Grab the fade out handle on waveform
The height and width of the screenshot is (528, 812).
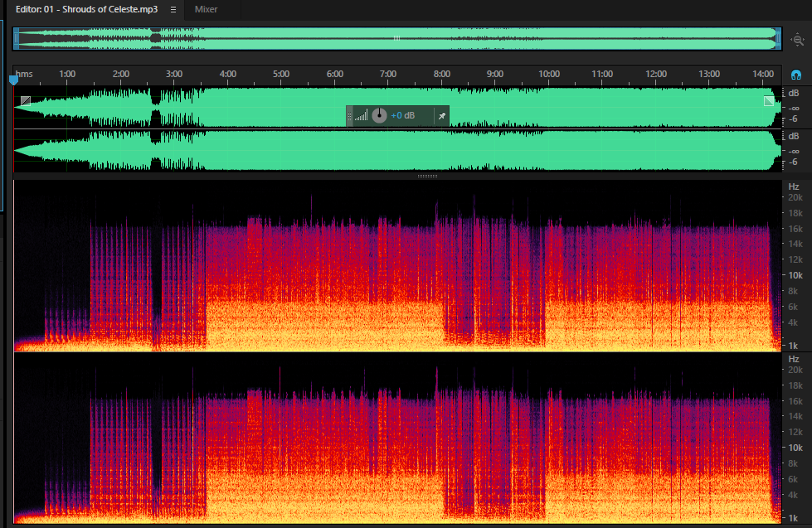click(769, 101)
